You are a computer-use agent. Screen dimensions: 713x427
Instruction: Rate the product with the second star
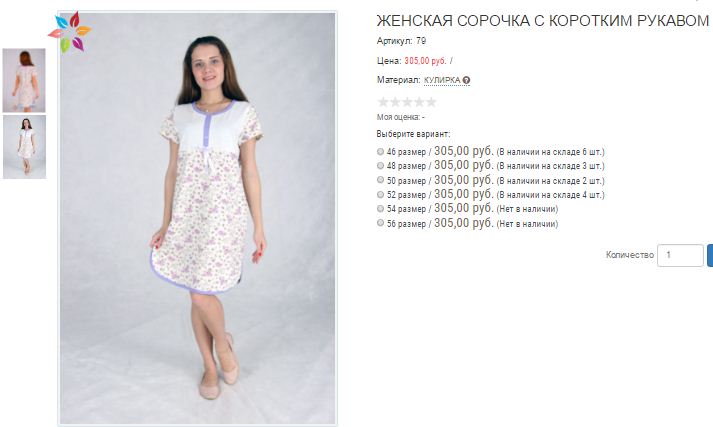pyautogui.click(x=395, y=102)
